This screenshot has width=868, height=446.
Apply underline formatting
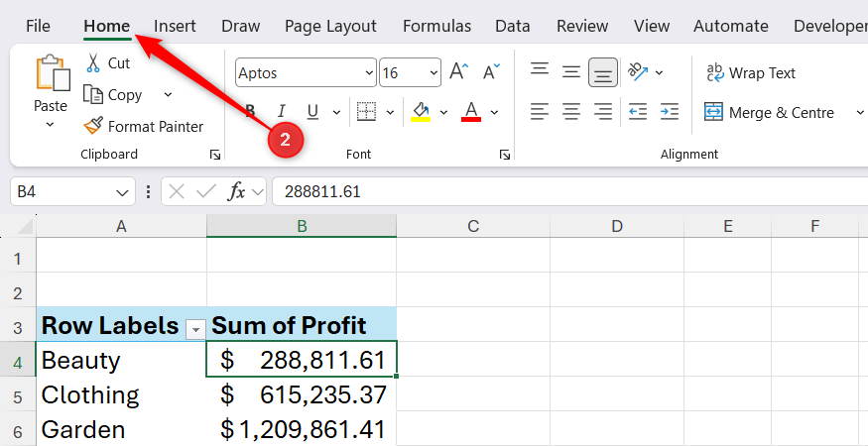[x=312, y=112]
